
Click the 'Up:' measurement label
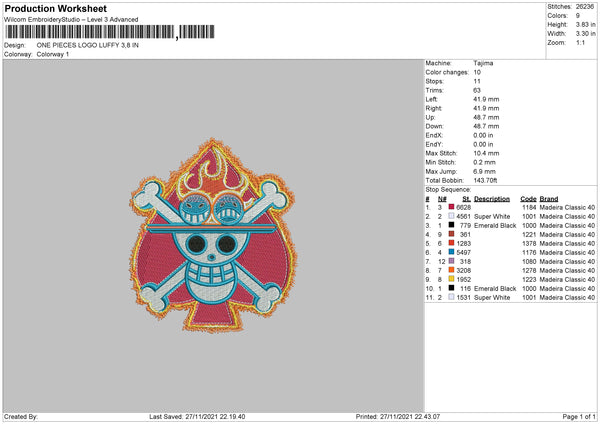[x=430, y=117]
